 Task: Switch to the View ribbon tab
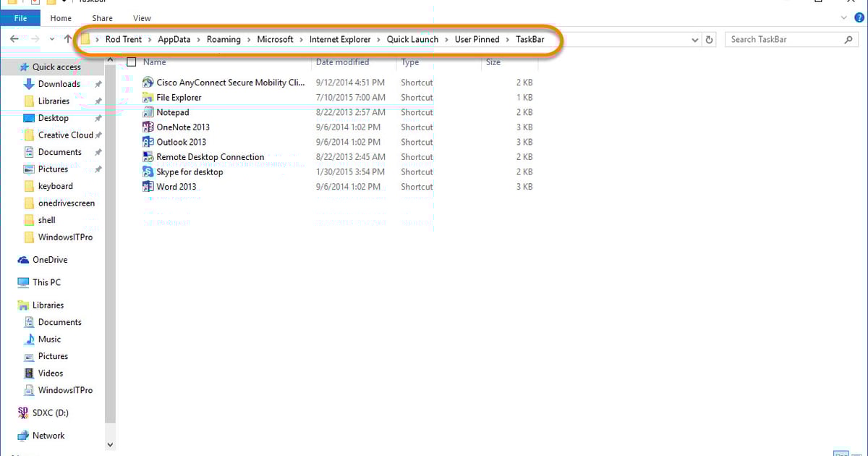[142, 17]
